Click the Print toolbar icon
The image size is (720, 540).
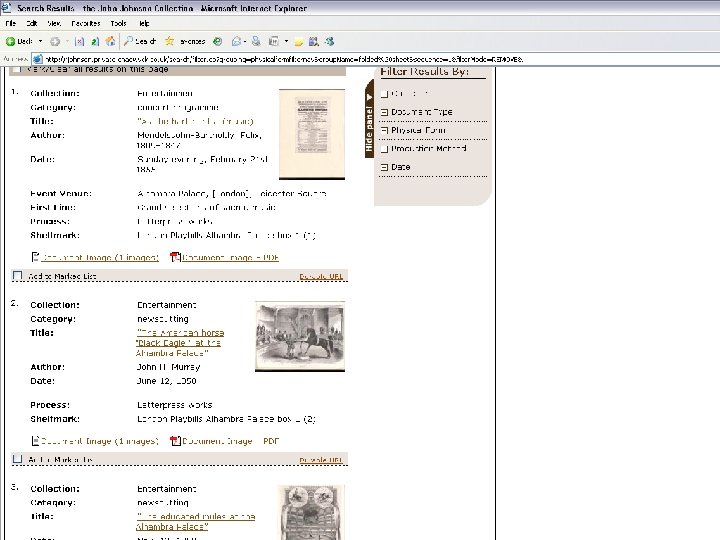coord(256,41)
